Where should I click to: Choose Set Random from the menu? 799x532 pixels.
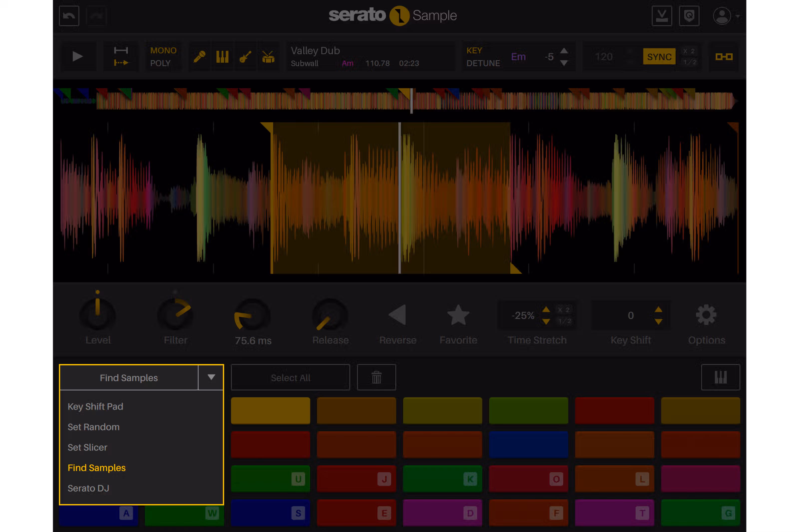tap(94, 427)
